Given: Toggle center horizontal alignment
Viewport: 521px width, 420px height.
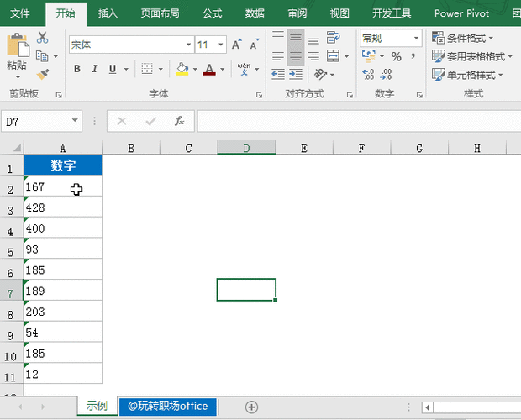Looking at the screenshot, I should (x=296, y=56).
